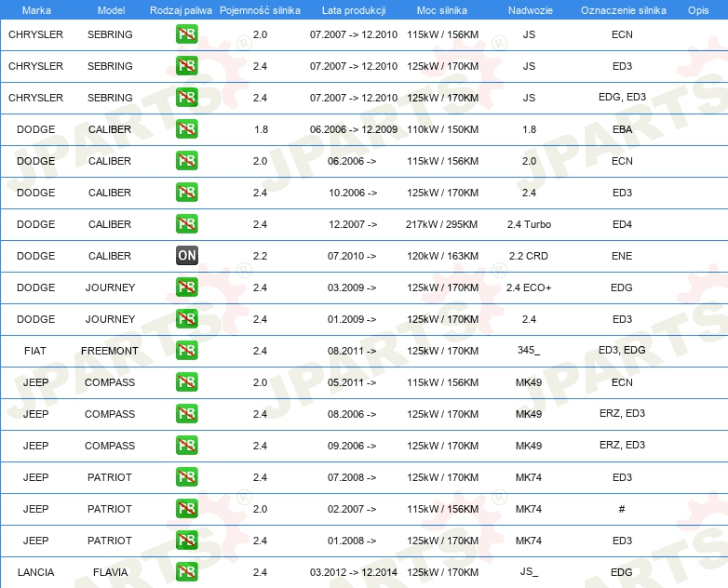Click the 05.2011 -> production date cell

tap(352, 382)
